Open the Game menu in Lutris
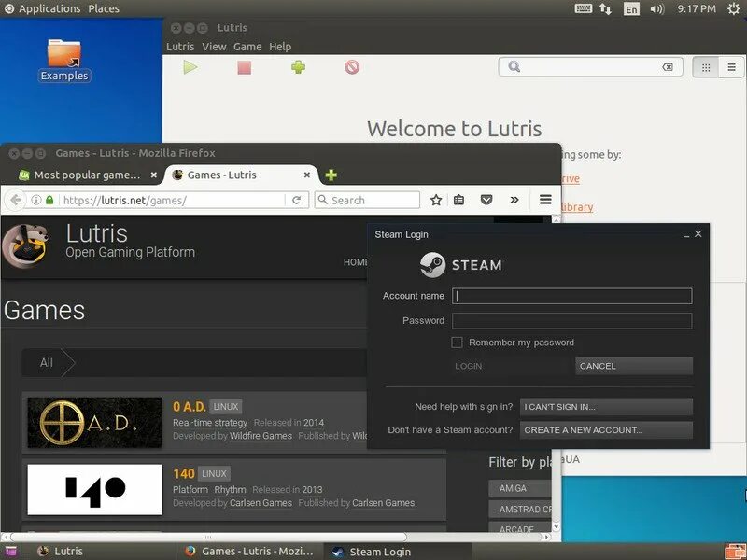Viewport: 747px width, 560px height. [247, 46]
